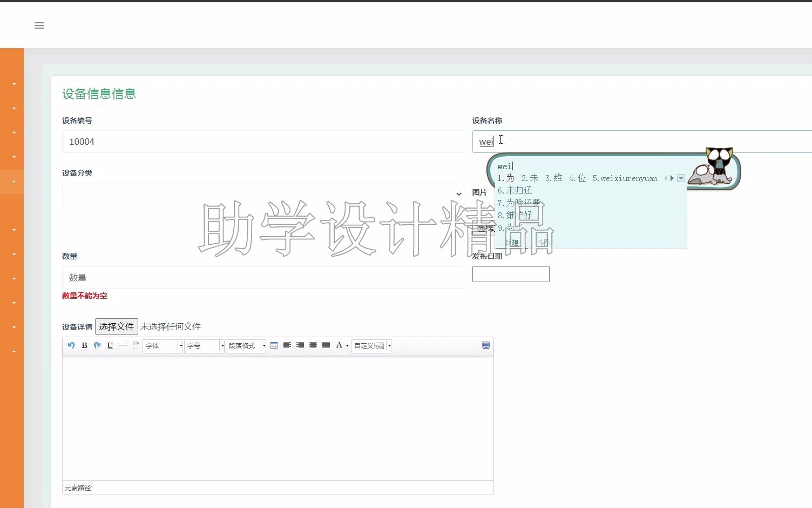This screenshot has height=508, width=812.
Task: Select justify alignment in the editor toolbar
Action: point(326,346)
